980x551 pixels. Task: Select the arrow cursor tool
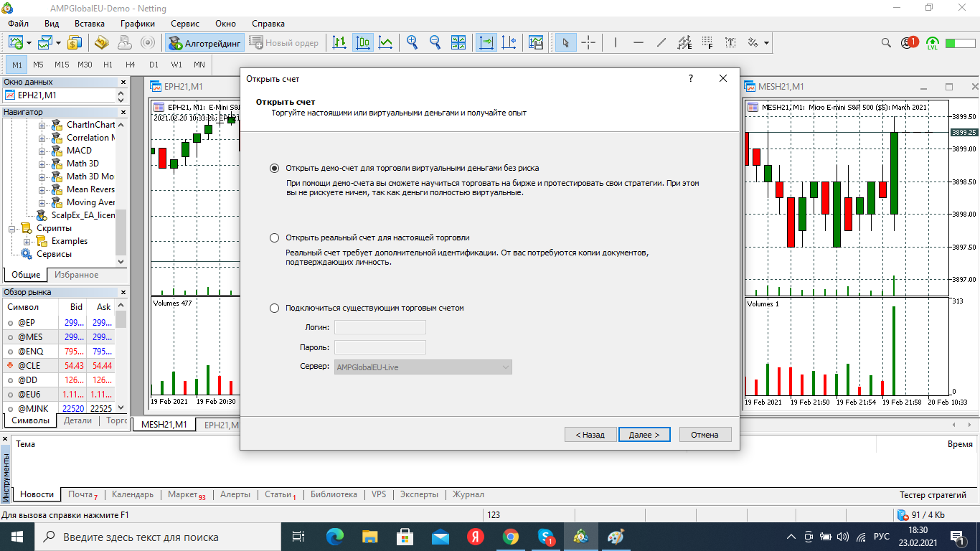[x=565, y=42]
